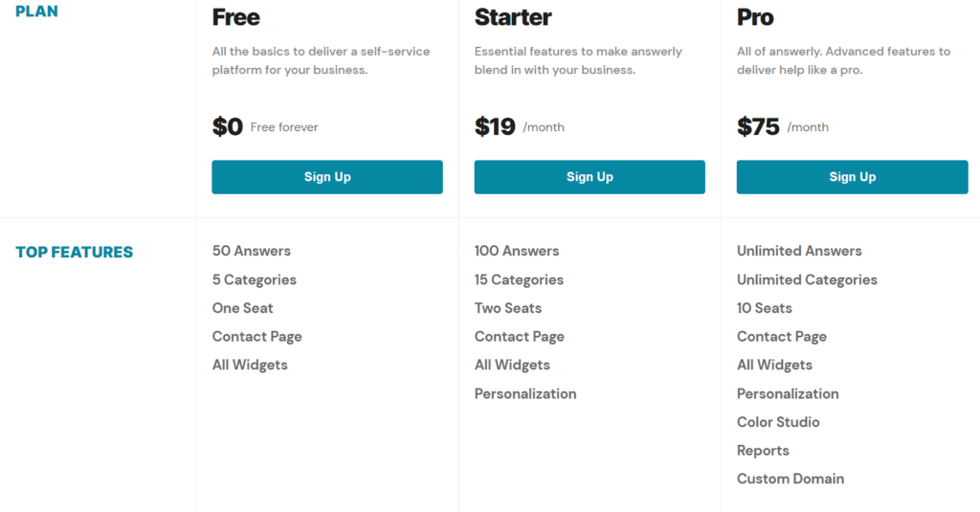
Task: Click Unlimited Answers in Pro plan
Action: (x=799, y=251)
